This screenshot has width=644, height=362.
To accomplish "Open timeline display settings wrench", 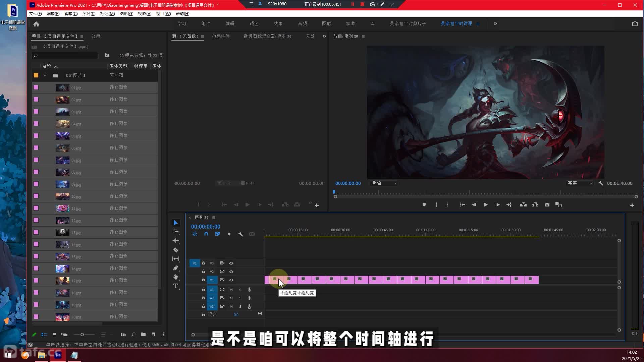I will [x=240, y=234].
